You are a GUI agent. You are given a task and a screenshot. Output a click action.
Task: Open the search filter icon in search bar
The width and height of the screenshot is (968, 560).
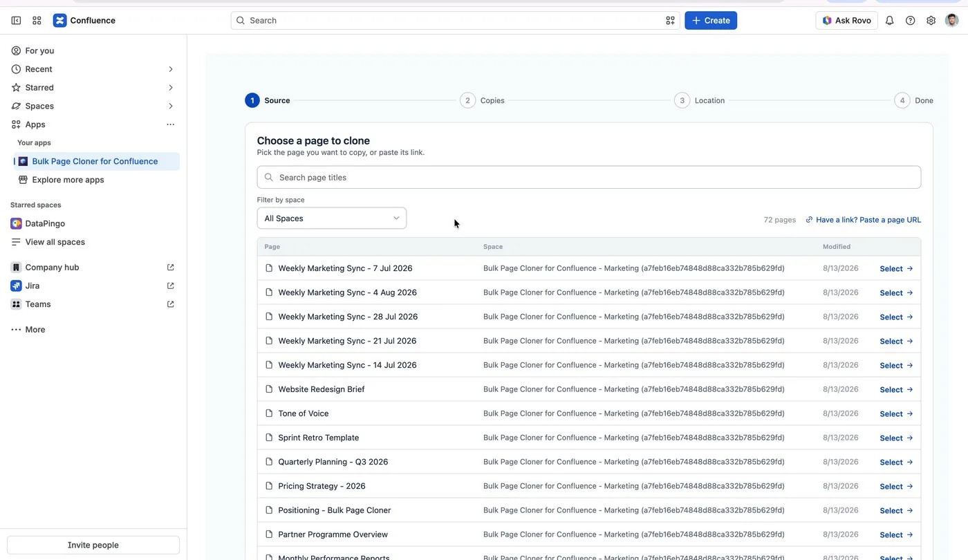[x=670, y=21]
